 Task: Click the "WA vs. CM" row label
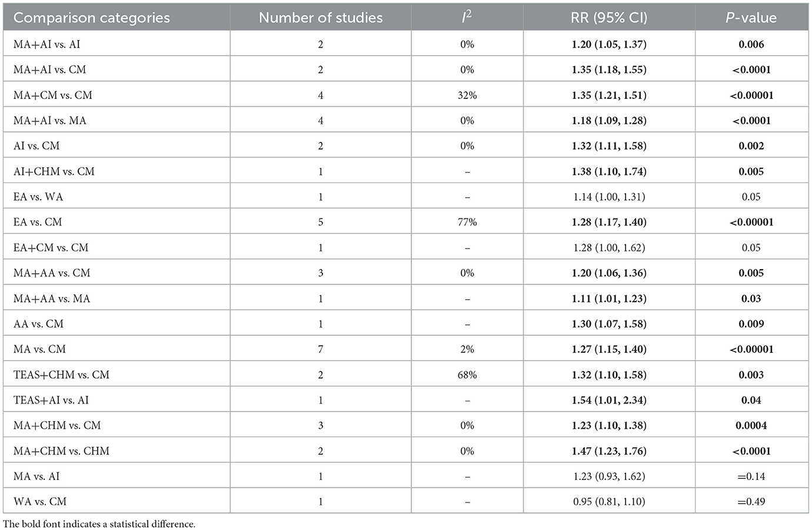pyautogui.click(x=40, y=502)
